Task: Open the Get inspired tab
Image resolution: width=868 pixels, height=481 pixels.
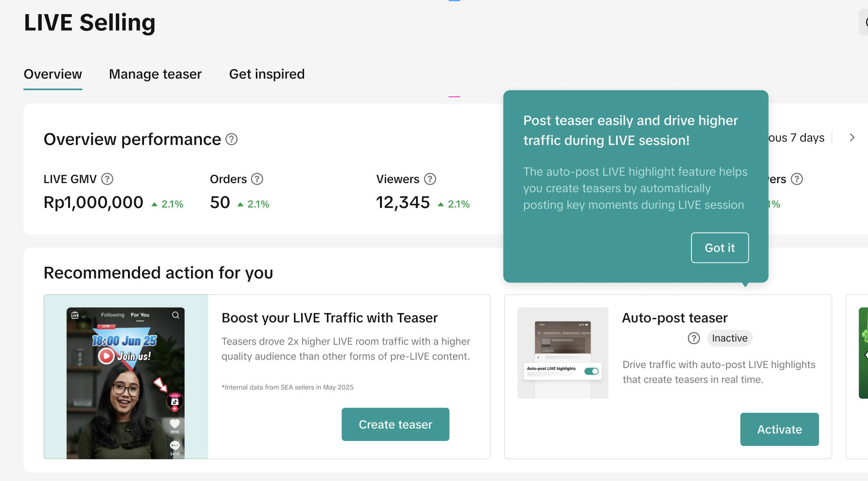Action: pos(267,74)
